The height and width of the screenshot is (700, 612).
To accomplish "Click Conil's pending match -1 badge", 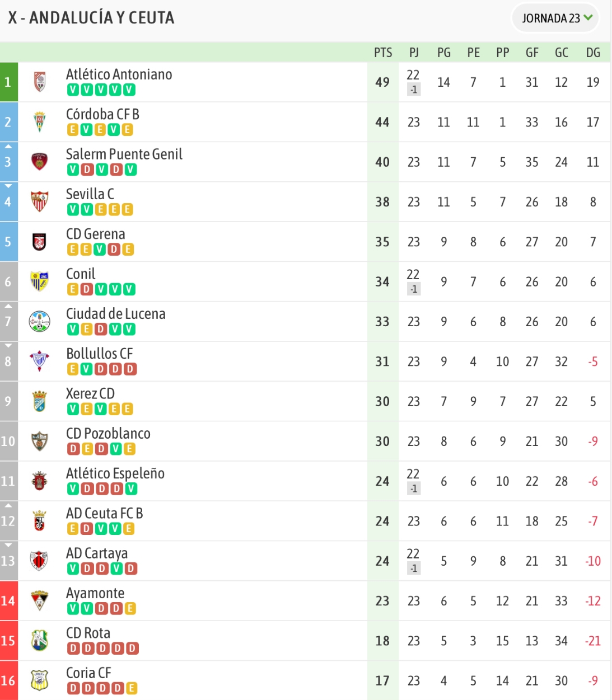I will (x=414, y=289).
